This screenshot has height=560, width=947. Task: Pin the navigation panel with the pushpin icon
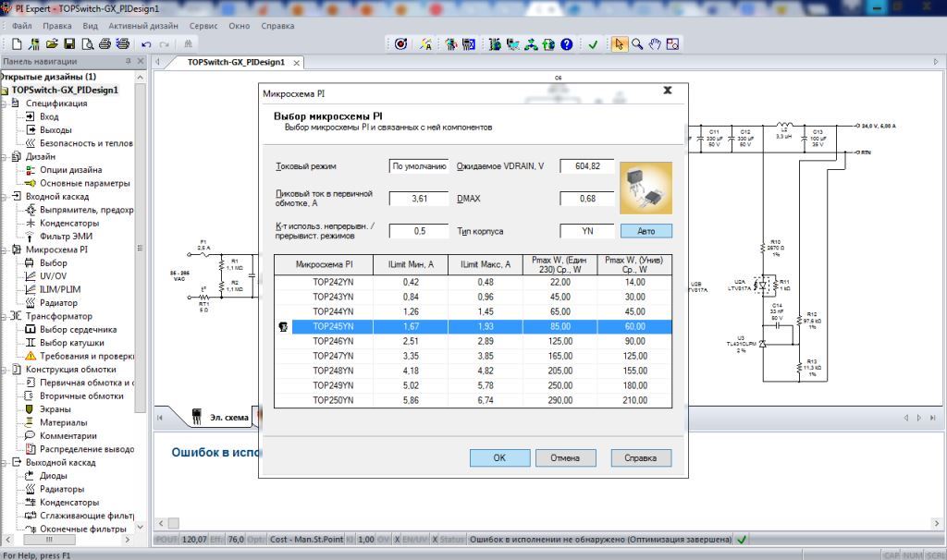click(128, 61)
